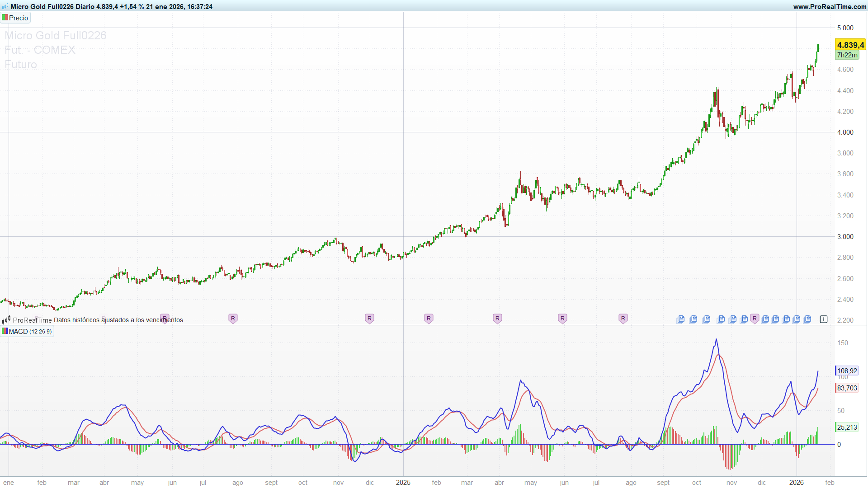Viewport: 868px width, 488px height.
Task: Click the R rollover marker near August 2024
Action: pos(233,319)
